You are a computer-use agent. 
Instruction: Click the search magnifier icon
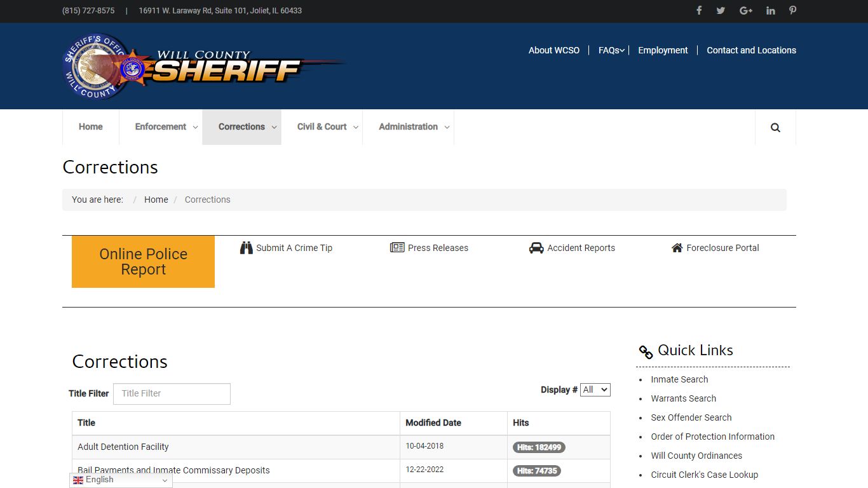[775, 127]
